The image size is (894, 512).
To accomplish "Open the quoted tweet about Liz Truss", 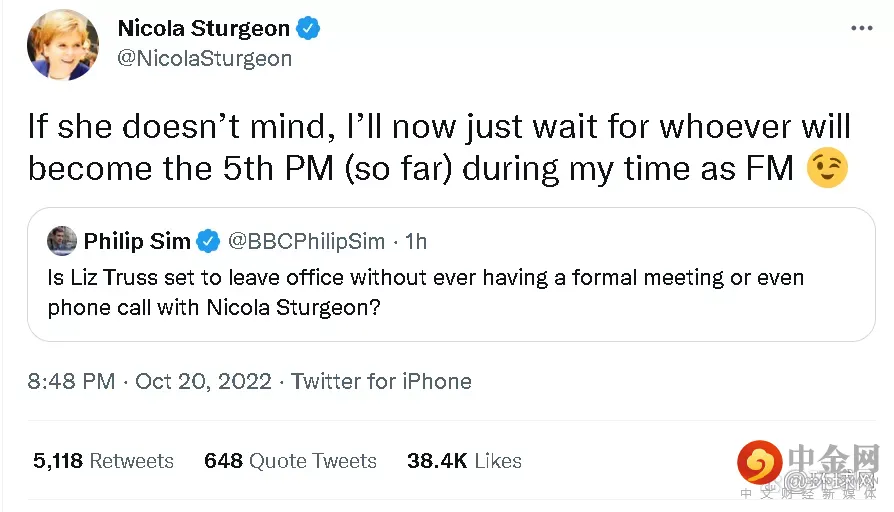I will 425,291.
